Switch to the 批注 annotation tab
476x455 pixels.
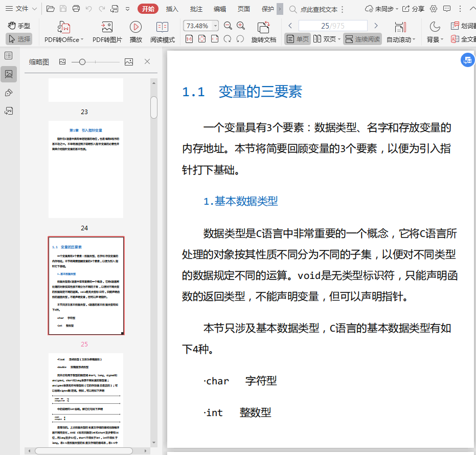coord(196,9)
